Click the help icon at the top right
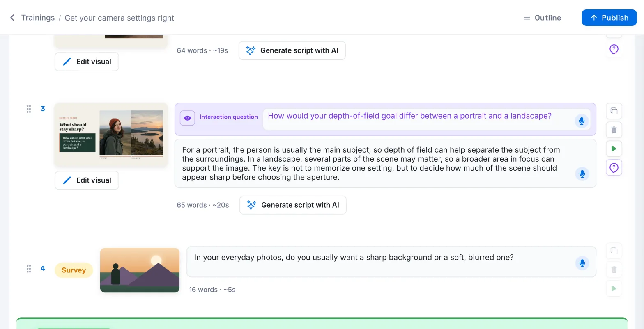Image resolution: width=644 pixels, height=329 pixels. click(614, 49)
